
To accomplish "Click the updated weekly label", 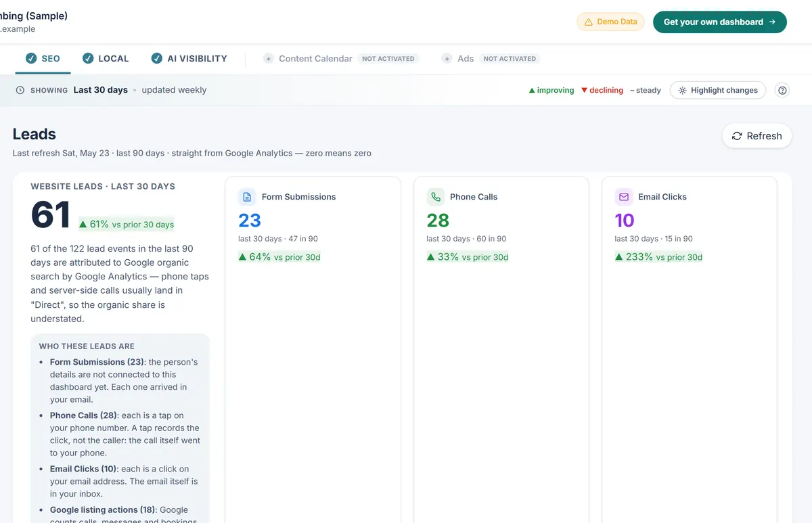I will pyautogui.click(x=174, y=90).
